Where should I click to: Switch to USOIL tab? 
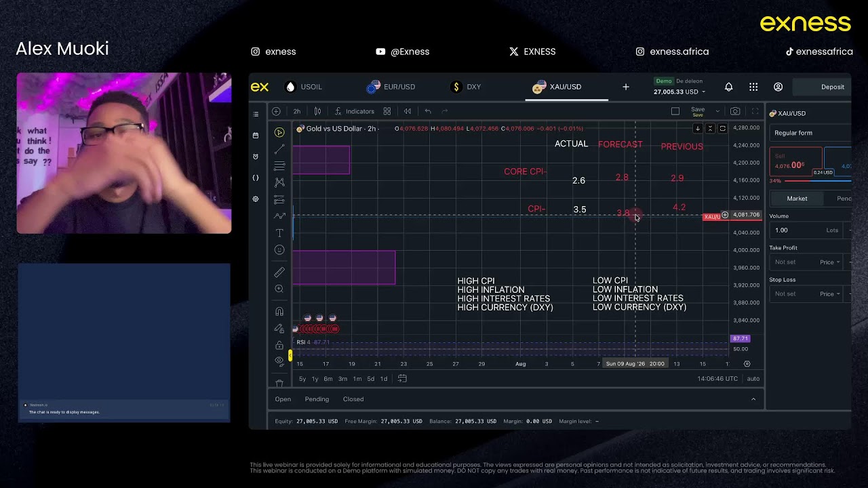coord(303,87)
